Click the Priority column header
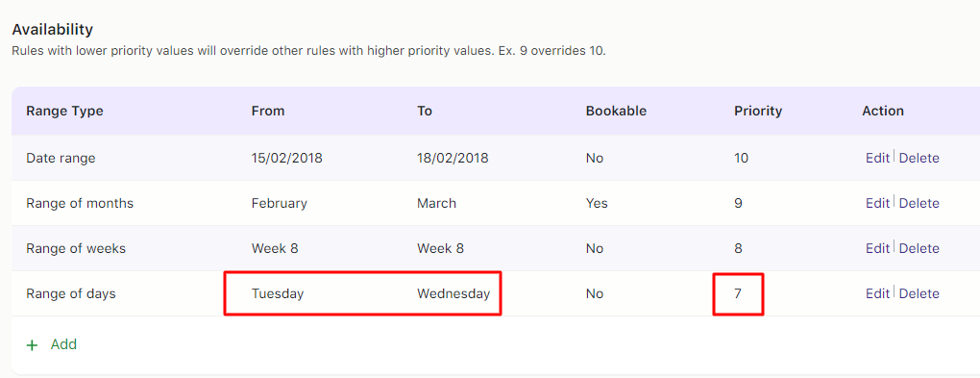The width and height of the screenshot is (980, 378). [x=758, y=111]
